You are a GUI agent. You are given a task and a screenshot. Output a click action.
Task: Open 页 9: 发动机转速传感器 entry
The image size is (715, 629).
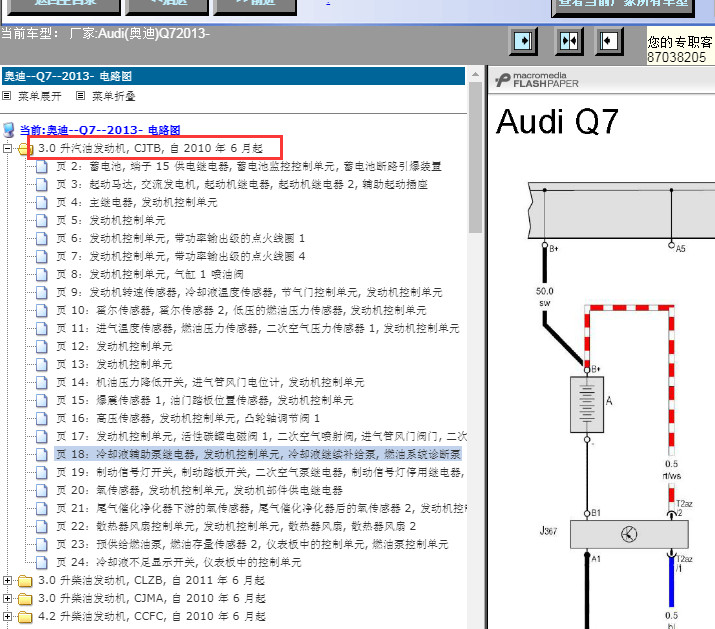pyautogui.click(x=249, y=292)
